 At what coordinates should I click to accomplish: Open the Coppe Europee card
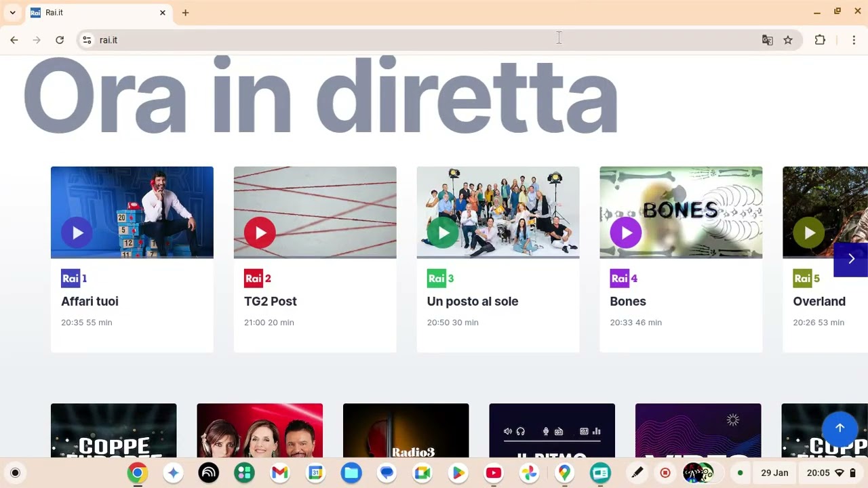(114, 430)
